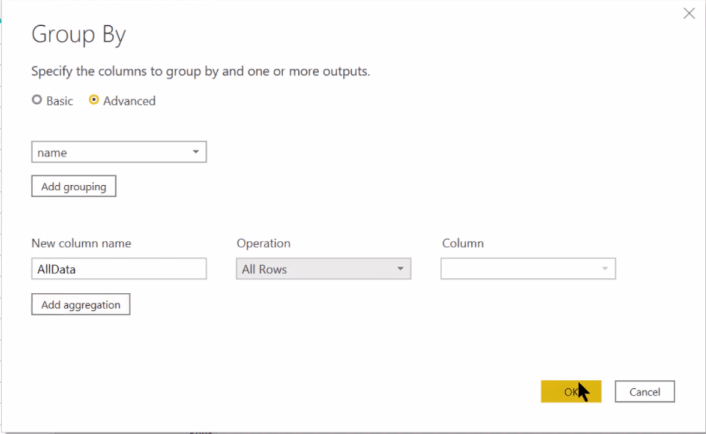Click the arrow on the name dropdown
Image resolution: width=706 pixels, height=434 pixels.
pyautogui.click(x=196, y=152)
